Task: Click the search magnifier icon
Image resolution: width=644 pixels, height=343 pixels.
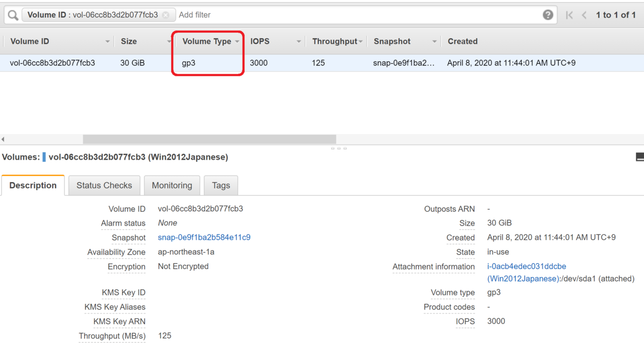Action: (12, 15)
